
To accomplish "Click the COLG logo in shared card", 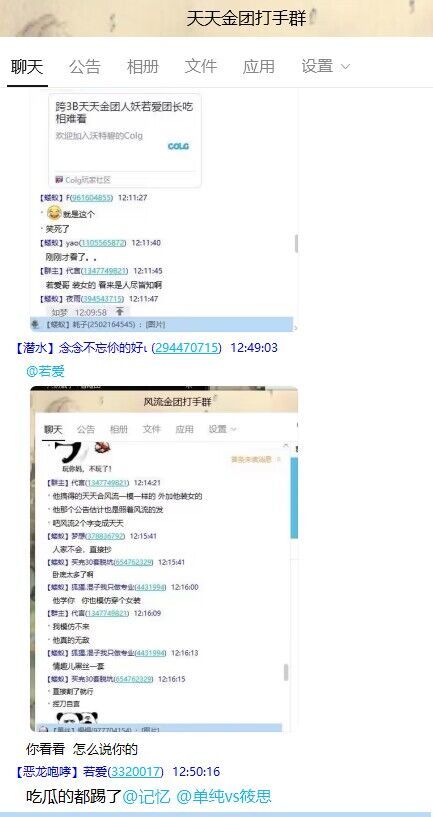I will click(x=178, y=146).
